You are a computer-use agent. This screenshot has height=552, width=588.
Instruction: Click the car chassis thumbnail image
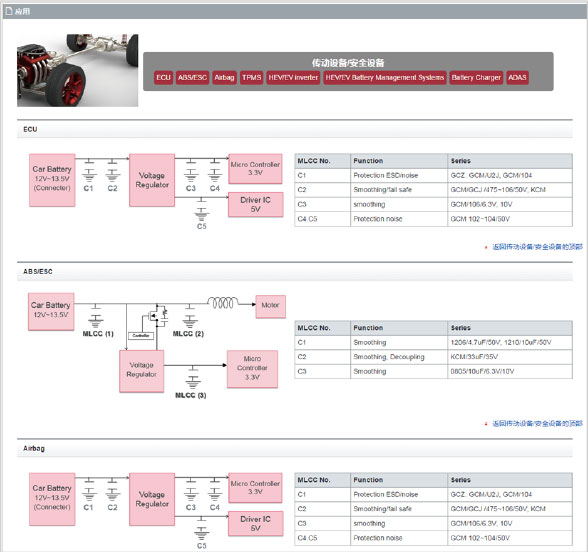click(78, 70)
